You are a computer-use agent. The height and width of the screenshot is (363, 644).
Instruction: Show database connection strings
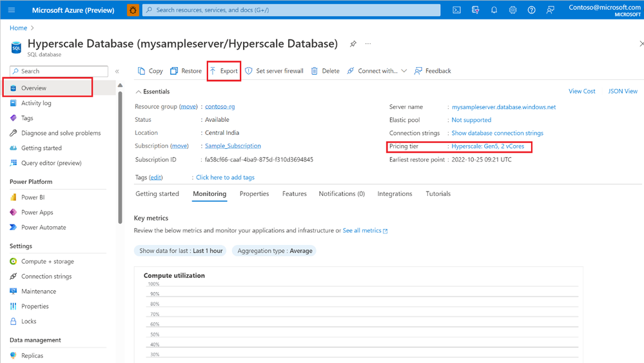coord(498,133)
